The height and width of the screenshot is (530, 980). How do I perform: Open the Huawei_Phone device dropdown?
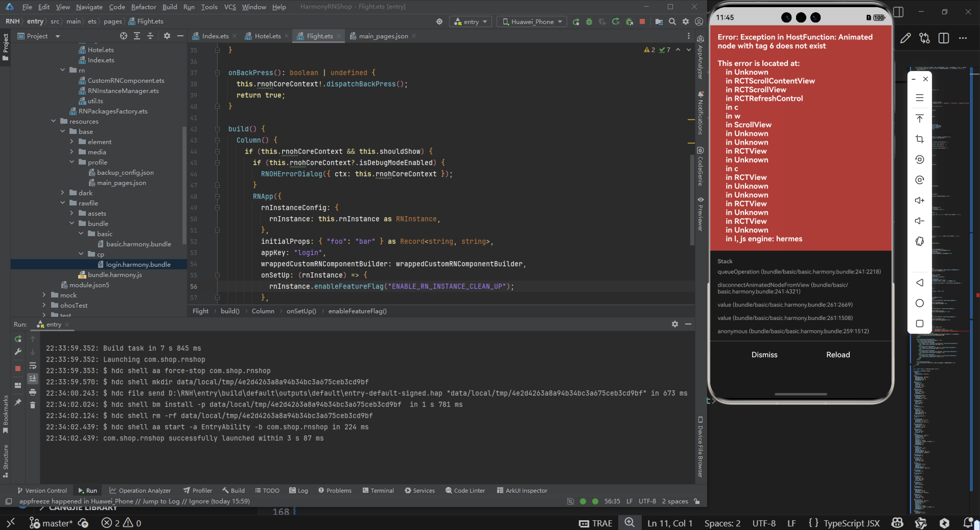(x=532, y=22)
